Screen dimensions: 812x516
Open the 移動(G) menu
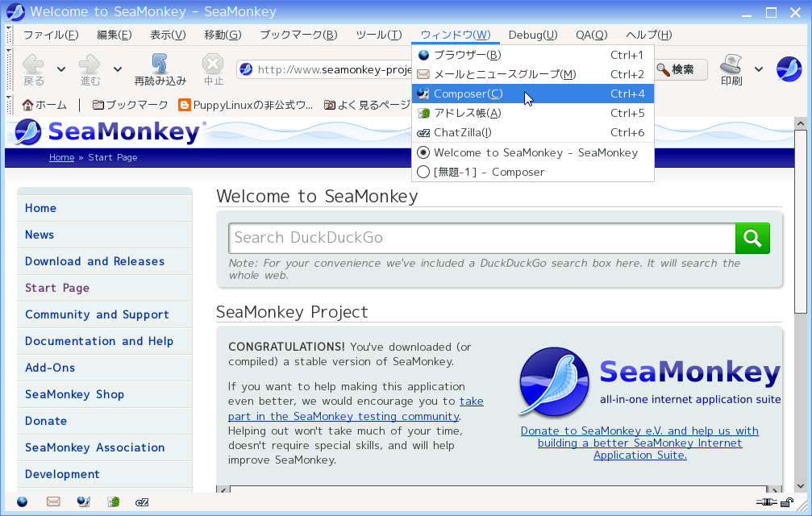tap(223, 35)
